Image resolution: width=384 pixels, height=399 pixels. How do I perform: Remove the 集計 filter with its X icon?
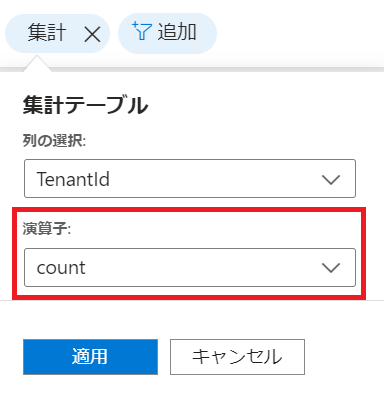tap(92, 34)
